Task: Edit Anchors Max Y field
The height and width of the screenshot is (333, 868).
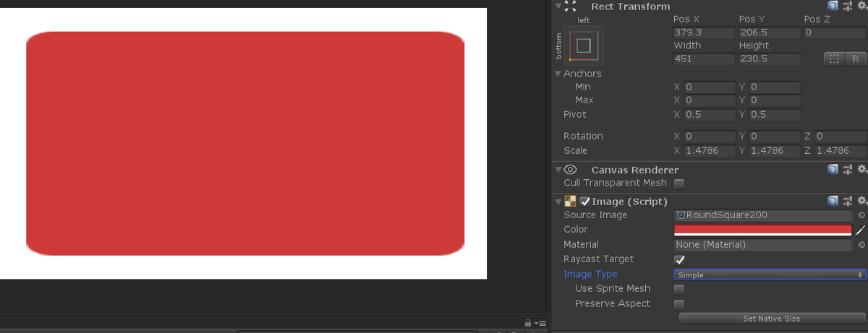Action: (x=775, y=100)
